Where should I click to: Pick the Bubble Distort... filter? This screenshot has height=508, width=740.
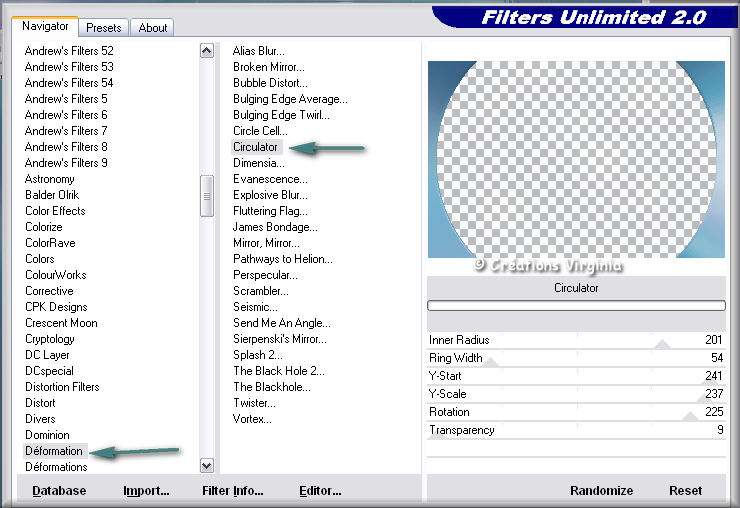[270, 83]
